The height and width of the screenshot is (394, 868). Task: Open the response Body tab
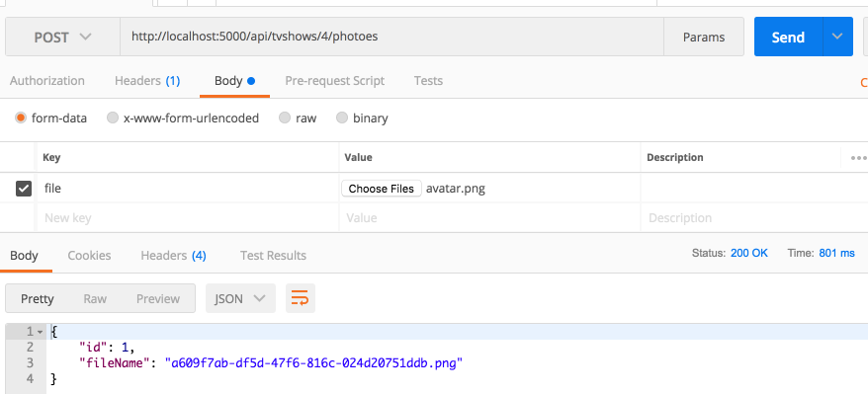pyautogui.click(x=24, y=256)
